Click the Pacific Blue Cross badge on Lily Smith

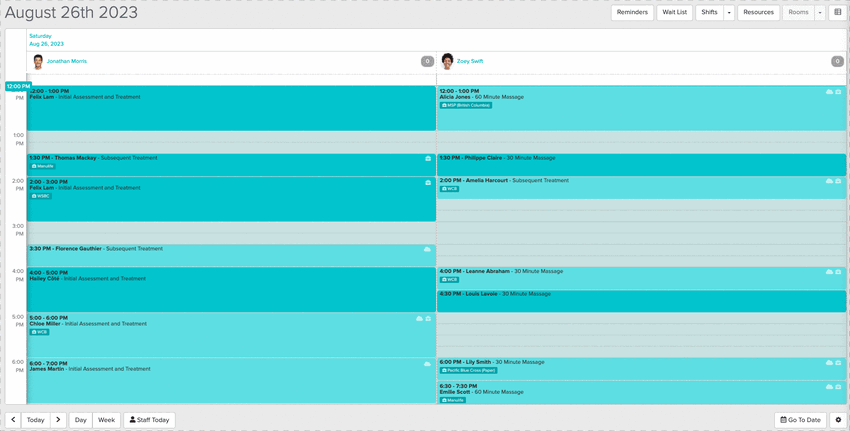click(468, 370)
